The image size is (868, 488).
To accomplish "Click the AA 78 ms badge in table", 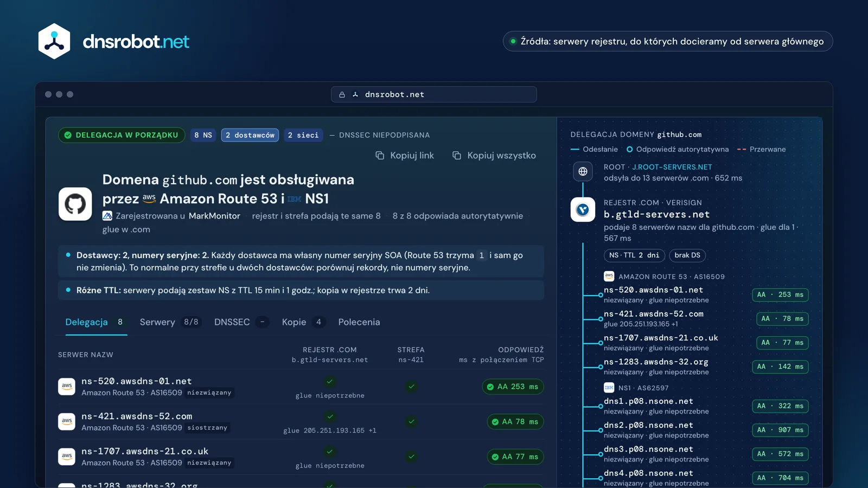I will coord(515,421).
